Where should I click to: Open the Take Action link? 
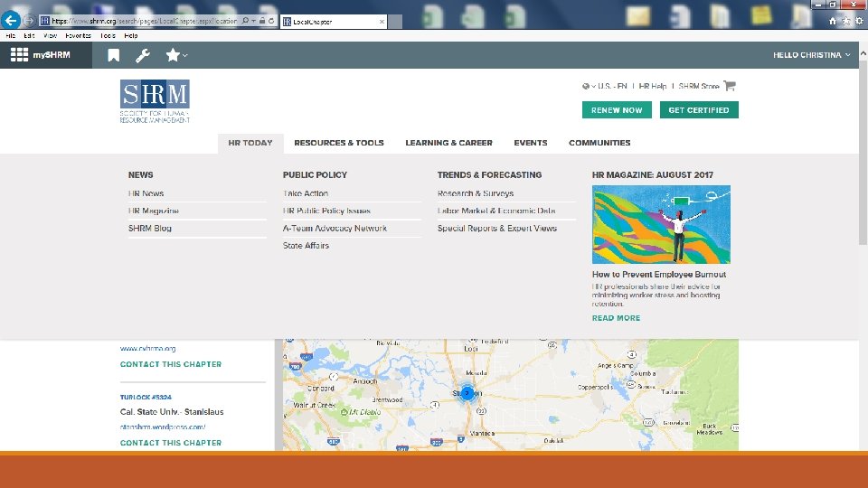[306, 193]
